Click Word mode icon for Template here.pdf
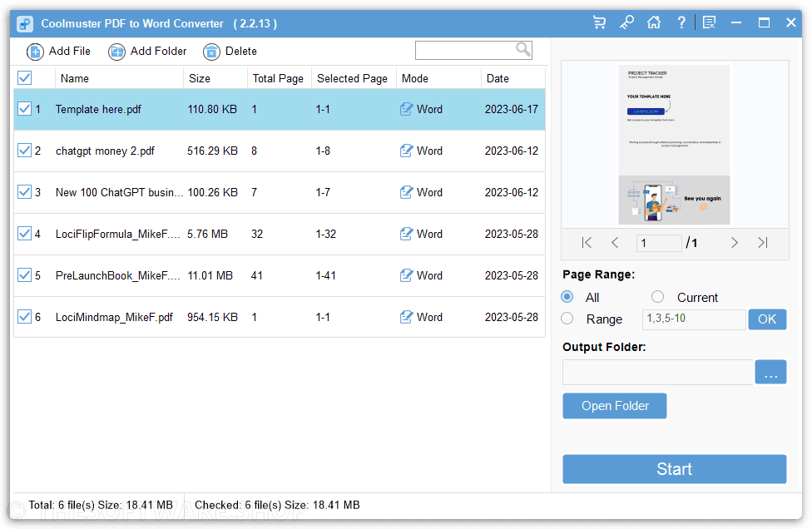The image size is (812, 529). click(x=407, y=109)
